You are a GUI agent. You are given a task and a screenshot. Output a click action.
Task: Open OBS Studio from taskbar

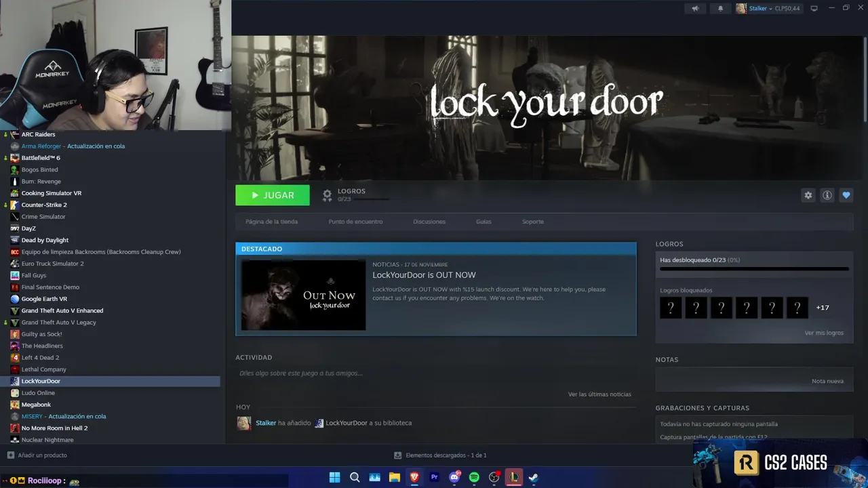coord(494,477)
